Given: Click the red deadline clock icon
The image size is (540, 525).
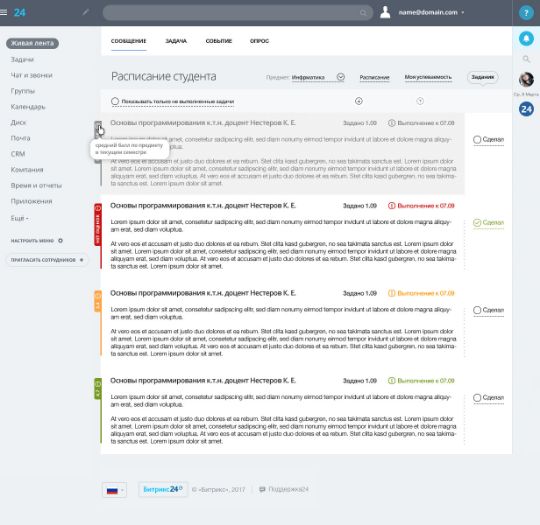Looking at the screenshot, I should coord(391,206).
